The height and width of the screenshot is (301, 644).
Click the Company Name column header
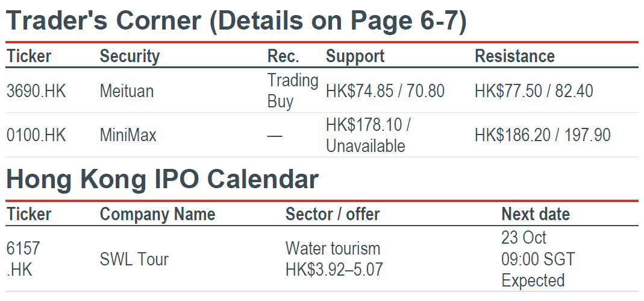click(x=157, y=214)
